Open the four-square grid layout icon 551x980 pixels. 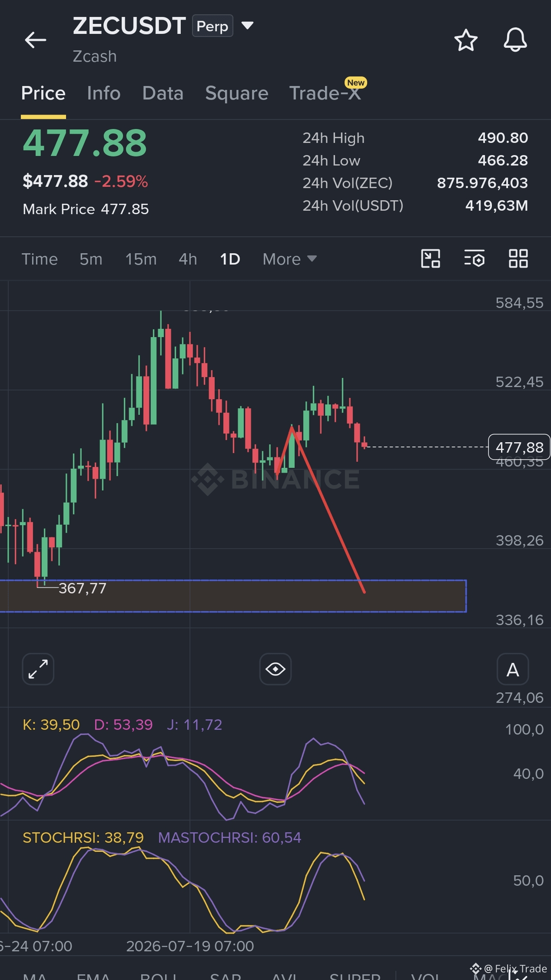point(518,258)
